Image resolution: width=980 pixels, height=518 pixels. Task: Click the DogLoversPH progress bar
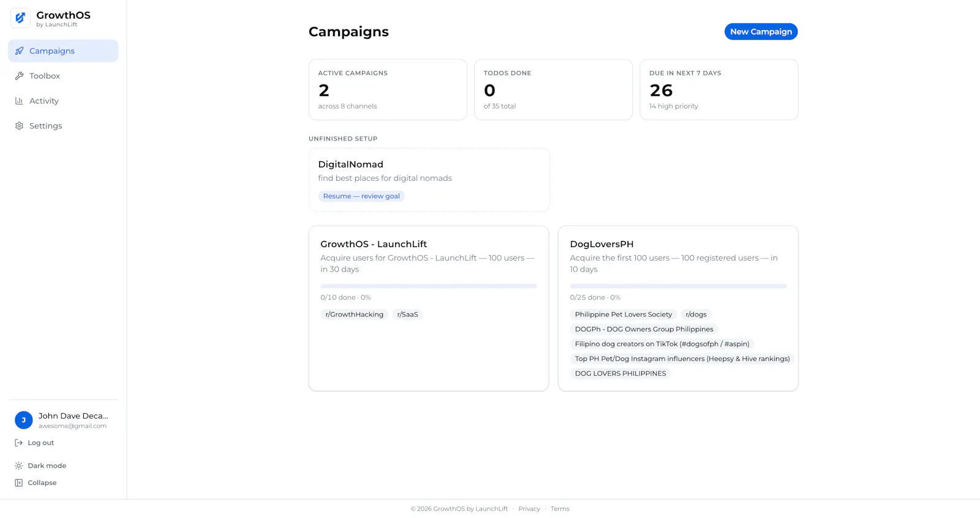pyautogui.click(x=678, y=286)
